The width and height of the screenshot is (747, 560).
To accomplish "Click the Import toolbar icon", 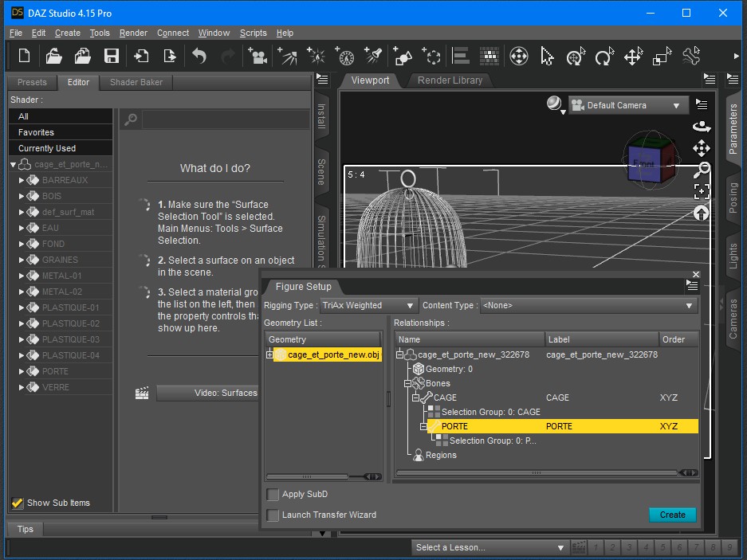I will click(141, 57).
